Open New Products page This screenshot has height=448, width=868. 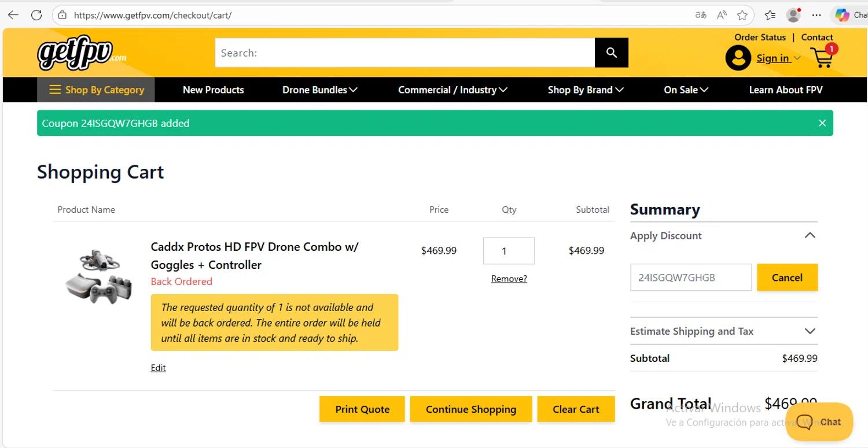[x=214, y=90]
